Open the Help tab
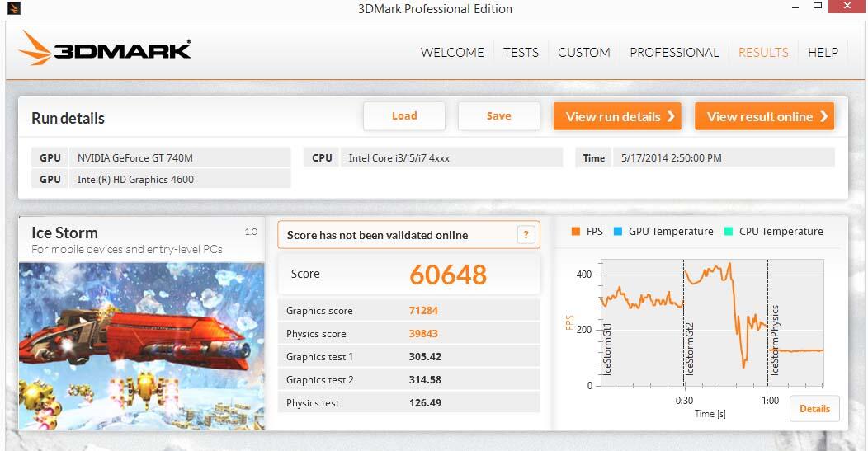The image size is (868, 451). (x=823, y=52)
